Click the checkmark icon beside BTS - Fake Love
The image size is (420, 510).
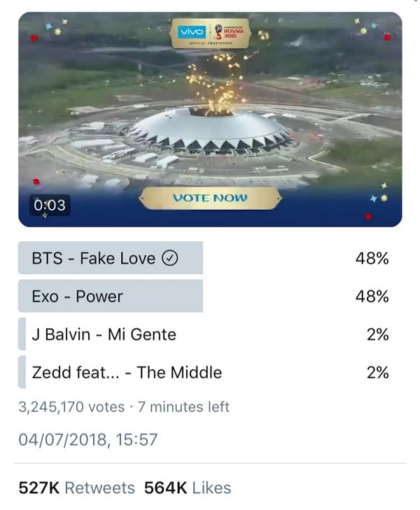(170, 258)
